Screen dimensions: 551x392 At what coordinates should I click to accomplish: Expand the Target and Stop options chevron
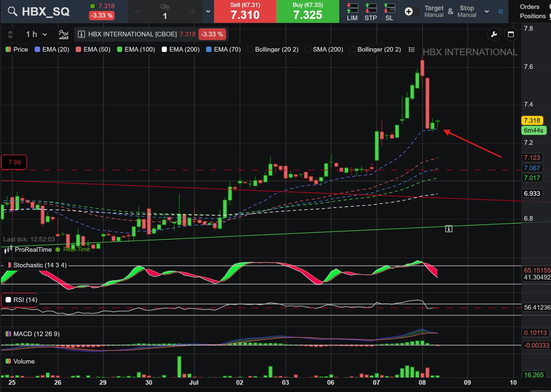coord(486,11)
